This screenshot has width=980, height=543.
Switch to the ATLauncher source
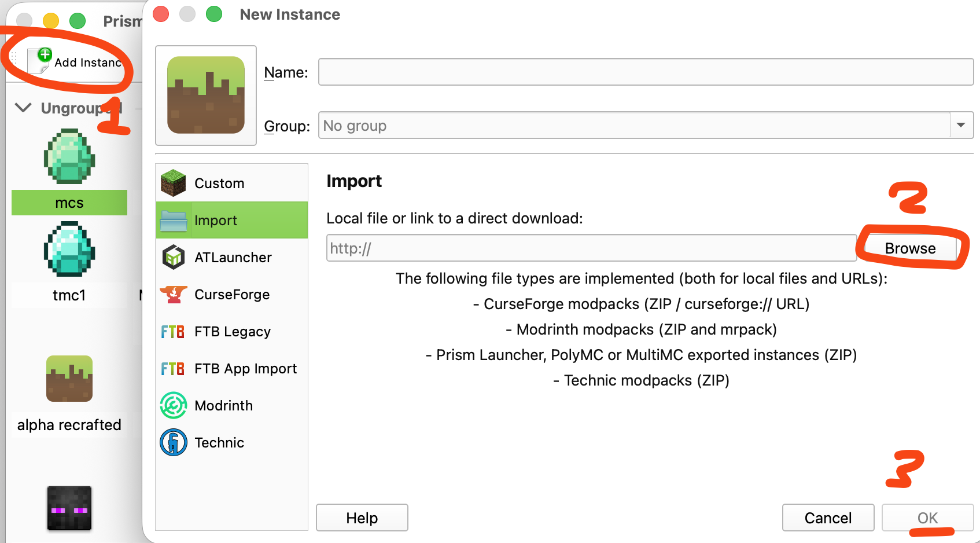(x=232, y=257)
